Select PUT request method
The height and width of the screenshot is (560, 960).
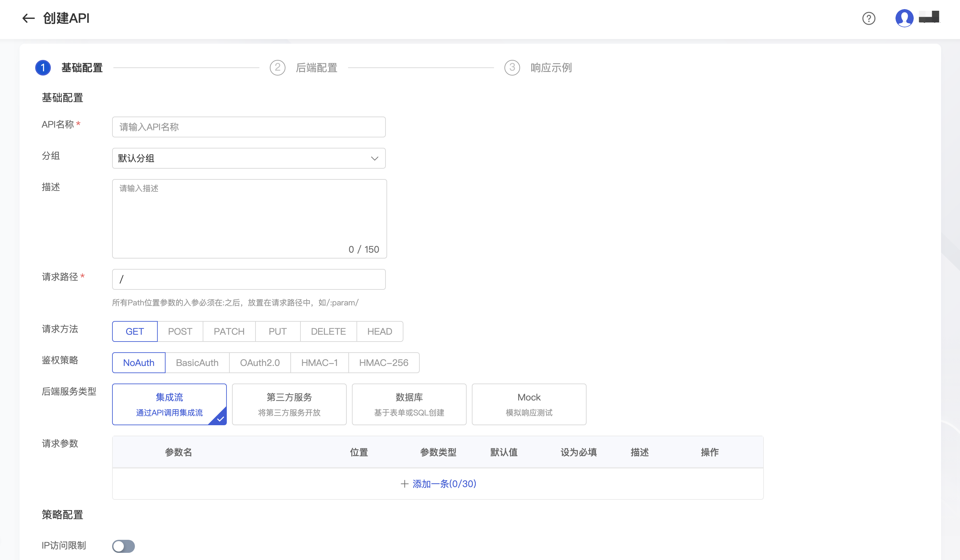coord(278,331)
